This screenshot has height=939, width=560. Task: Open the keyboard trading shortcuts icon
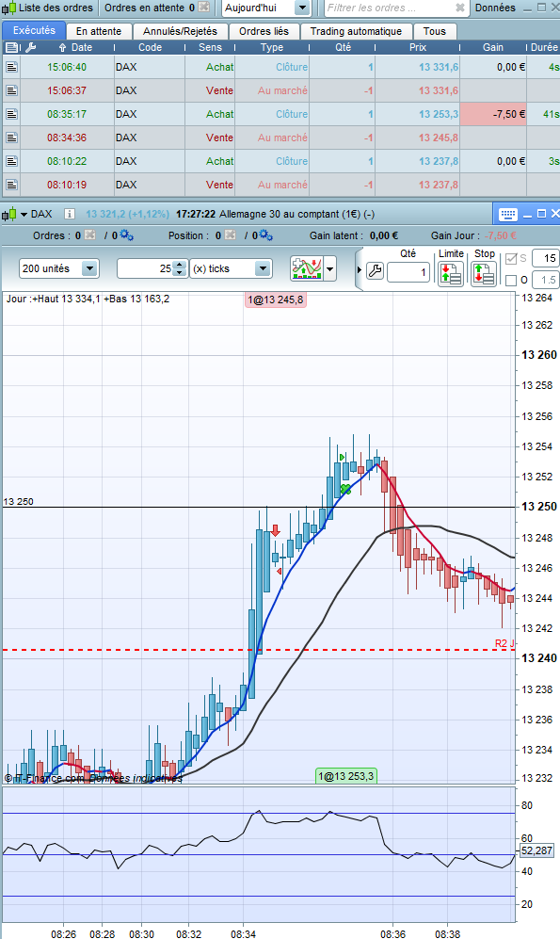(507, 214)
